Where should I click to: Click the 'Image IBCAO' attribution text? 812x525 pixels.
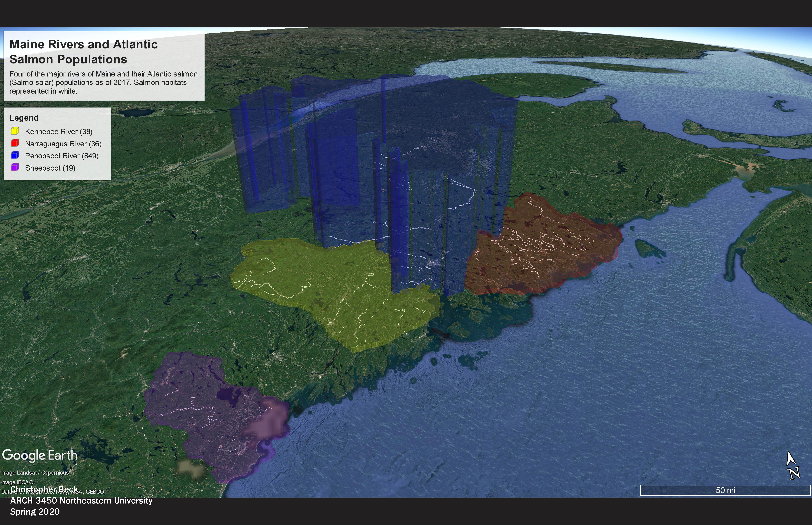(17, 482)
